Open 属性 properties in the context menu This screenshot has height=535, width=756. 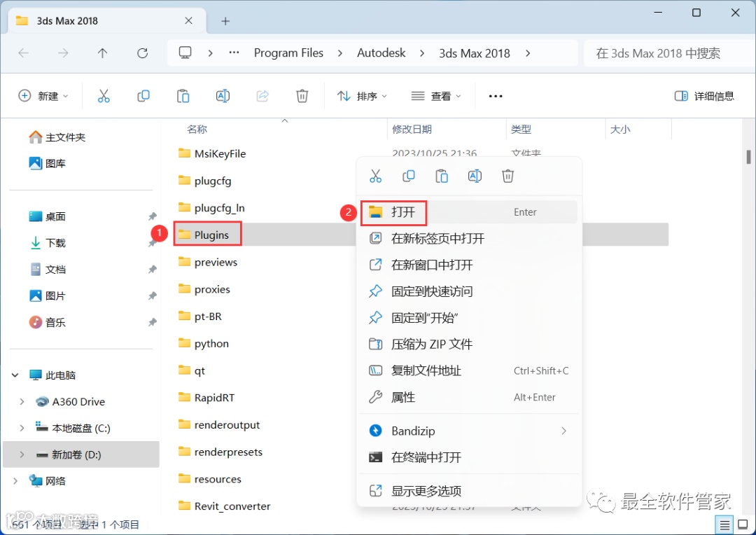[469, 397]
